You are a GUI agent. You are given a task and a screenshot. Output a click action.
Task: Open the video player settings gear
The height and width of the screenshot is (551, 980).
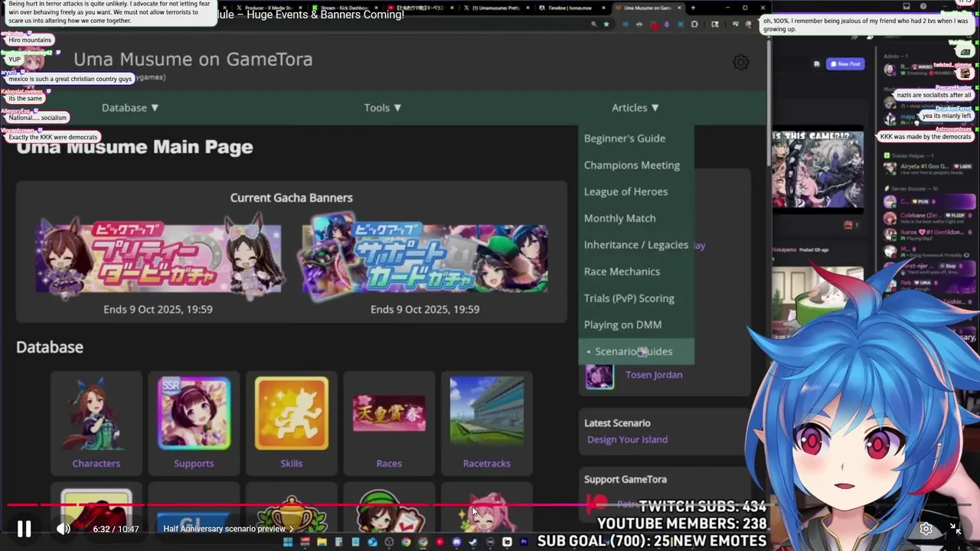click(926, 529)
